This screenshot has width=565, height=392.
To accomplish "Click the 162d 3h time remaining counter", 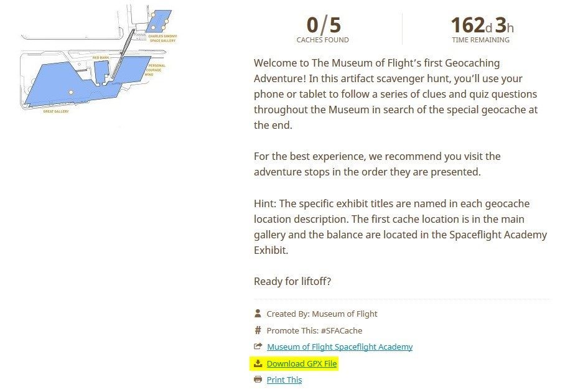I will 481,29.
